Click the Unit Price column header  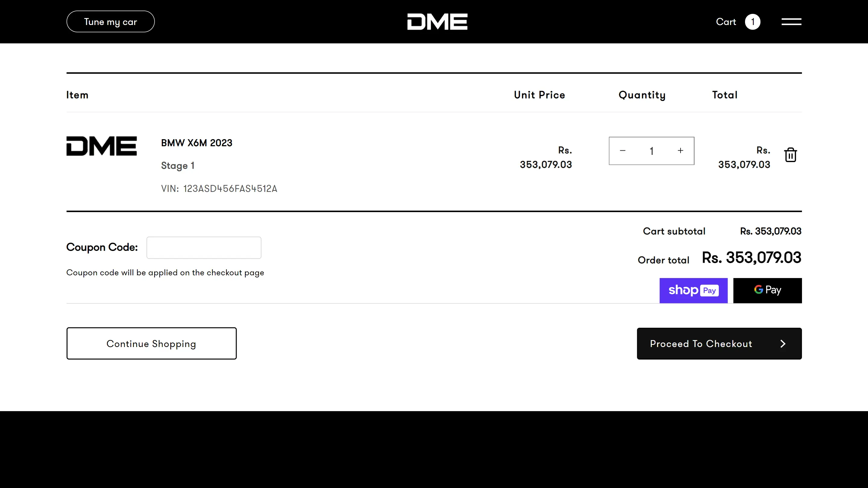(539, 95)
